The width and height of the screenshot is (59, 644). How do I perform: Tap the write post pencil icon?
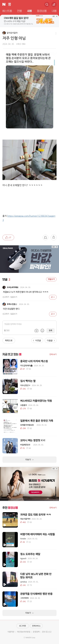tap(54, 4)
